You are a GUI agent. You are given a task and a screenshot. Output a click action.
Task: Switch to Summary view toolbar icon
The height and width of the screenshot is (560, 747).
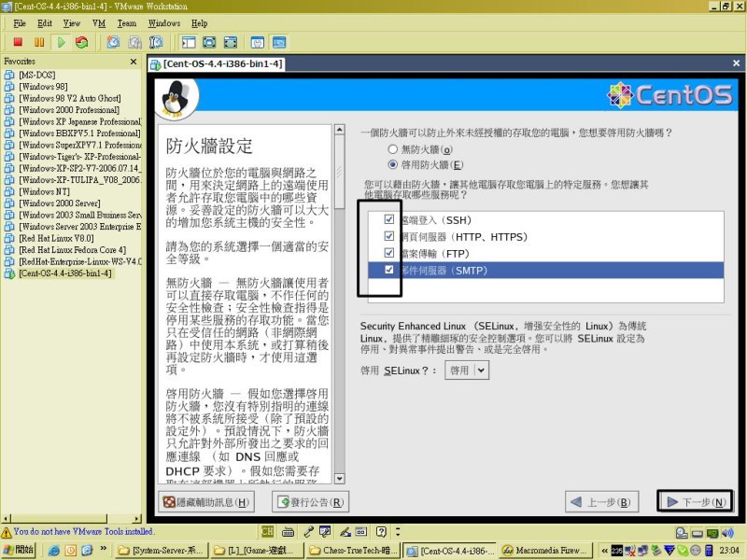point(258,42)
